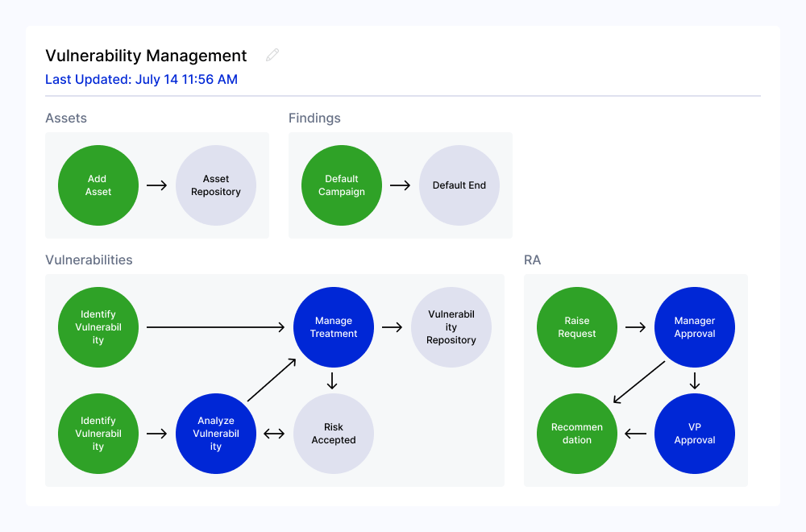Click the RA section heading
This screenshot has width=806, height=532.
(533, 260)
